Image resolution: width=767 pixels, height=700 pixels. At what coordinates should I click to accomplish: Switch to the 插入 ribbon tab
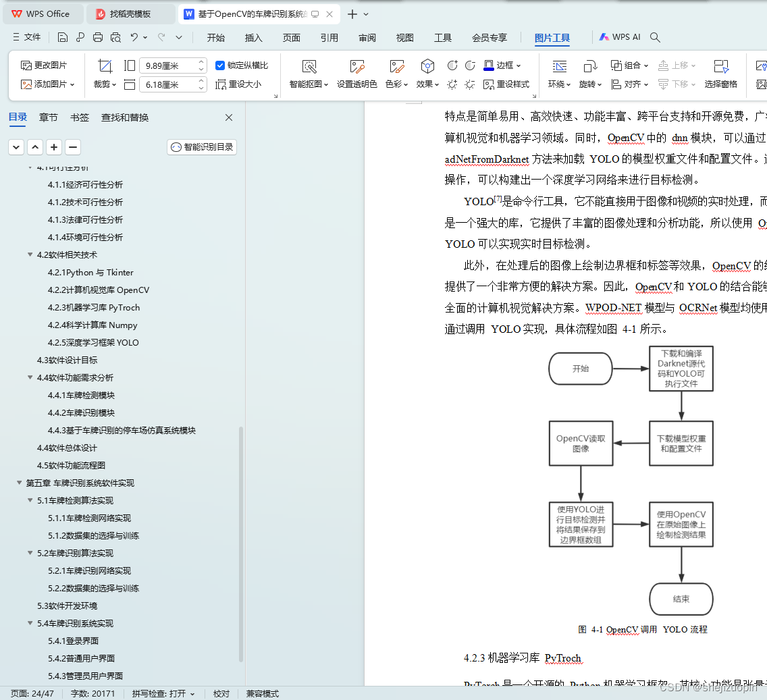[x=253, y=38]
